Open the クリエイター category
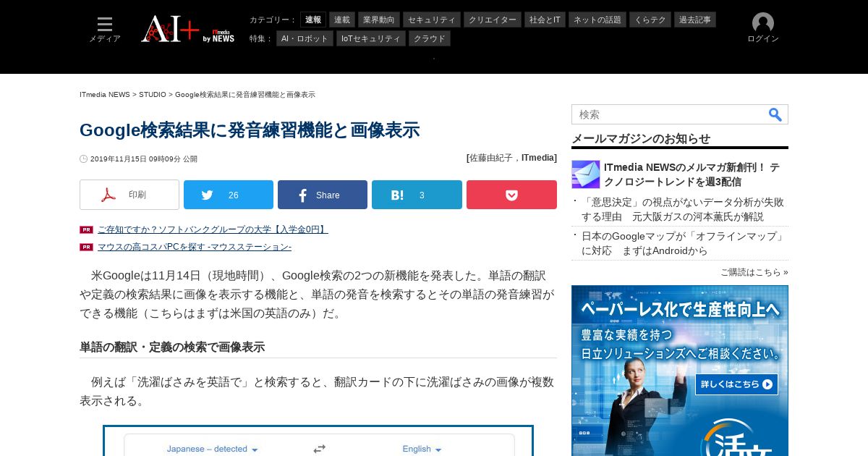This screenshot has width=868, height=456. point(493,20)
